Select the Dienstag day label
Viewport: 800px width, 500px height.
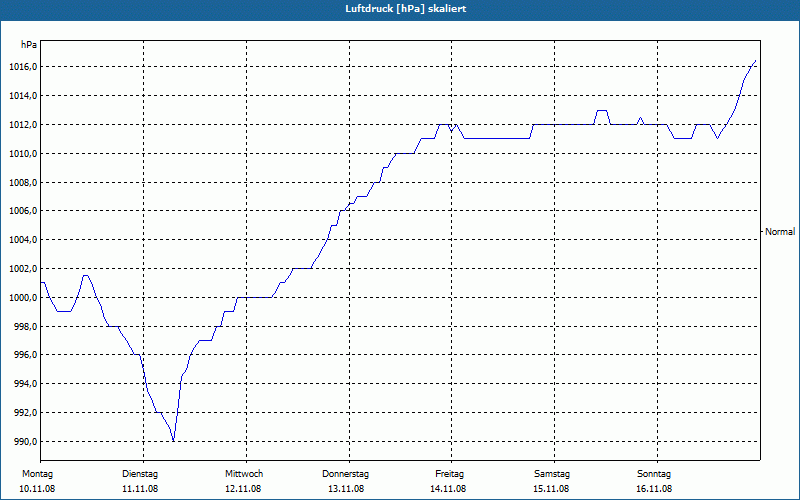point(140,474)
